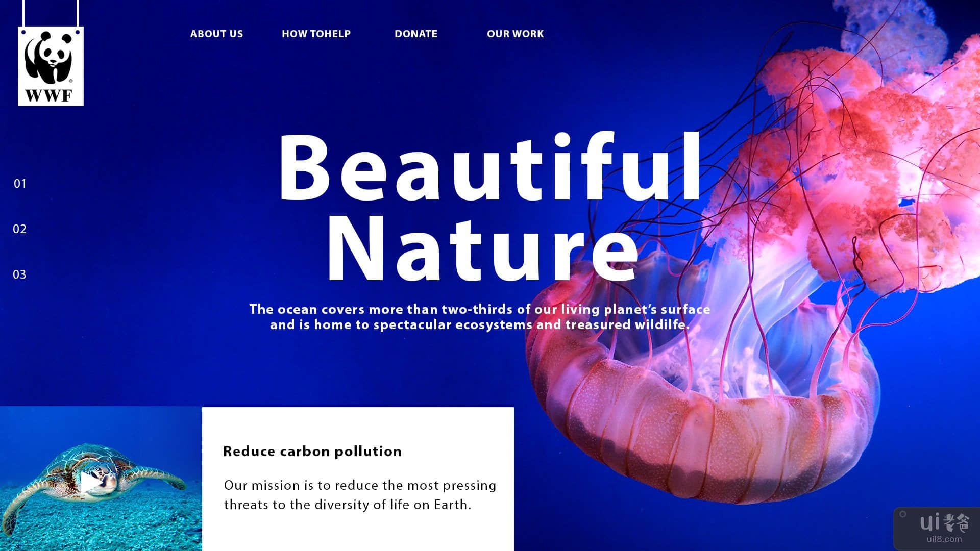Click the "Our mission is to reduce" paragraph

click(x=360, y=494)
